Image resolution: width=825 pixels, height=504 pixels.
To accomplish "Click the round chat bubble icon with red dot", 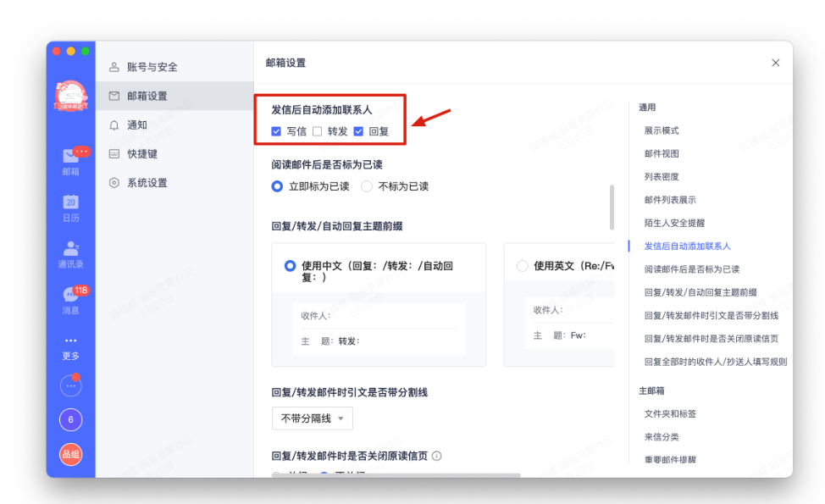I will (70, 385).
